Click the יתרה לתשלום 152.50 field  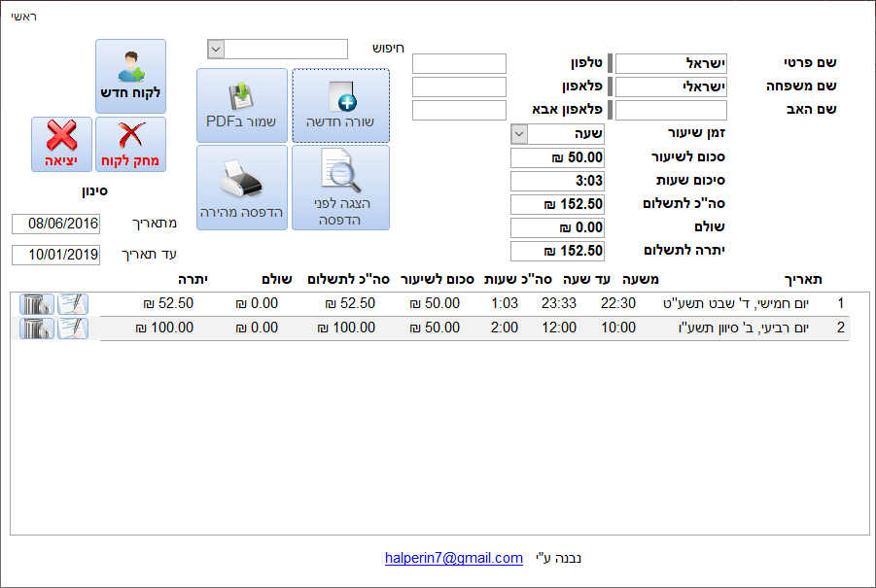click(x=557, y=252)
